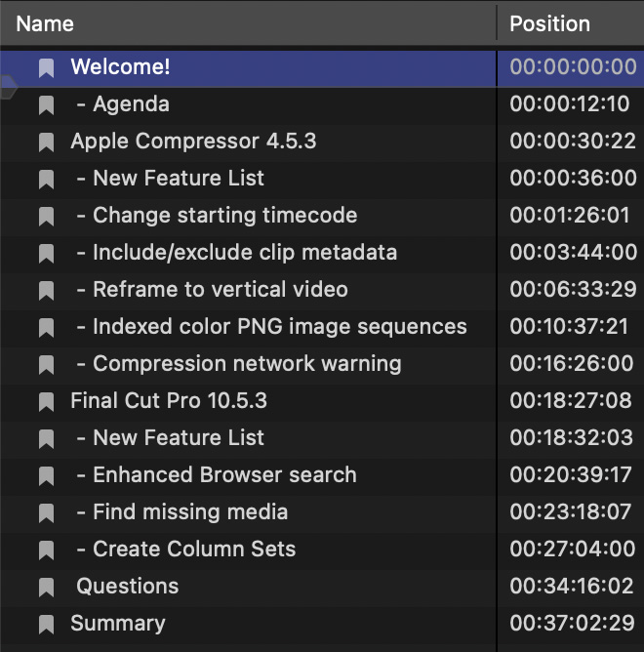Select the Summary marker name
Image resolution: width=644 pixels, height=652 pixels.
coord(118,624)
